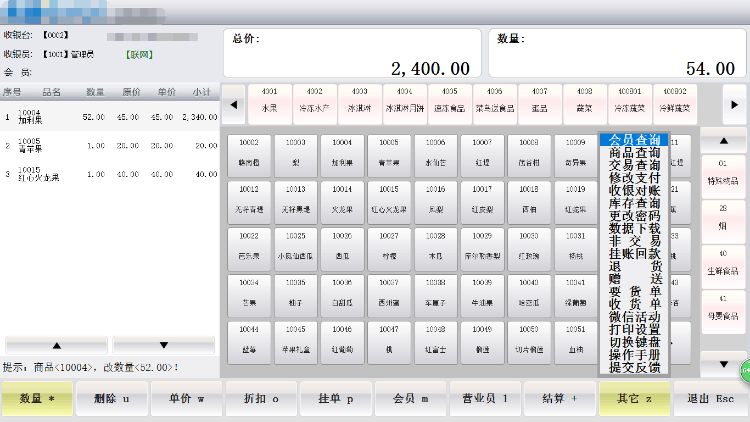Select category 4007 蛋品
The image size is (750, 422).
pyautogui.click(x=540, y=104)
